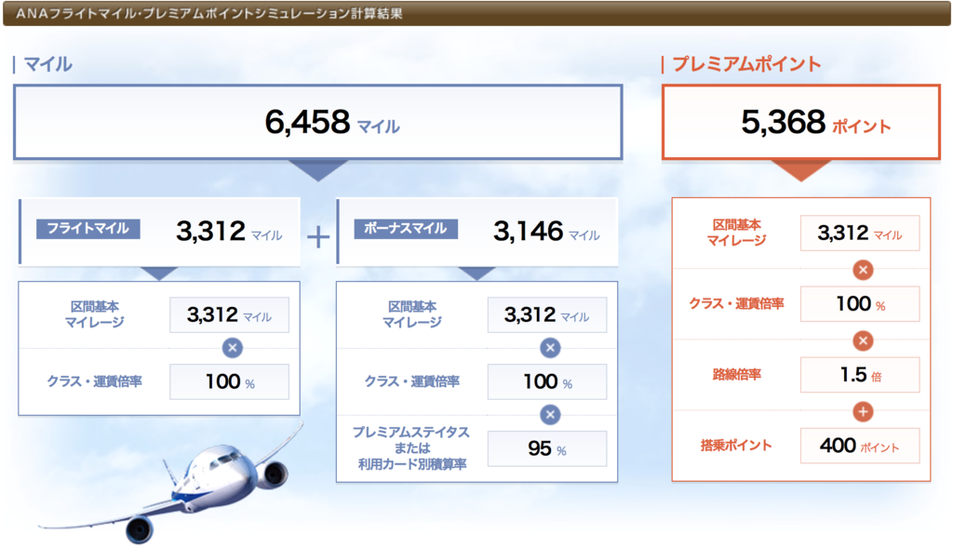Click the 1.5 倍 route multiplier field
The width and height of the screenshot is (953, 560).
click(860, 375)
